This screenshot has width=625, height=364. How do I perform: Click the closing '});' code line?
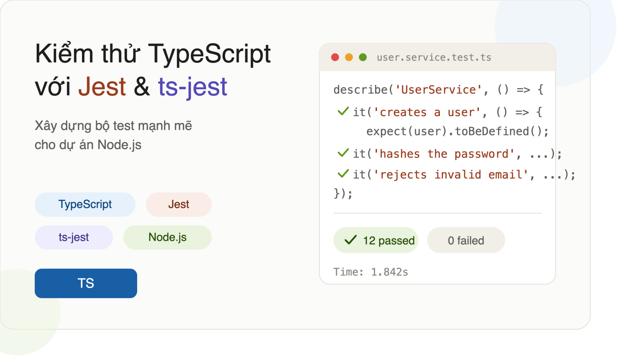(x=343, y=194)
